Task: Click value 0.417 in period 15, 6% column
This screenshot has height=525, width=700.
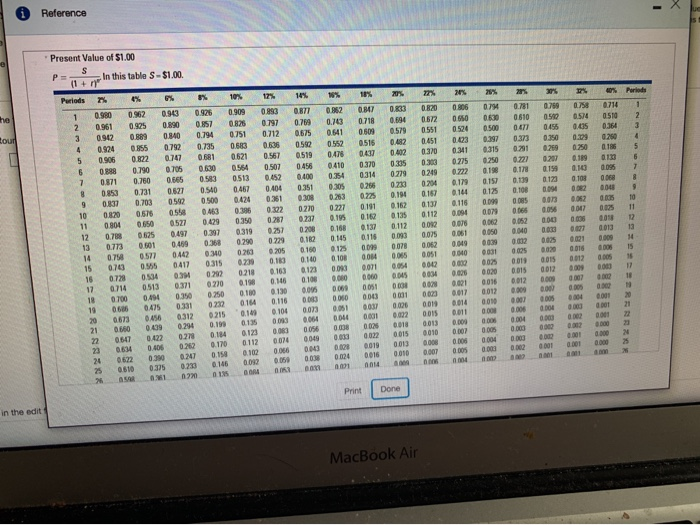Action: (x=182, y=265)
